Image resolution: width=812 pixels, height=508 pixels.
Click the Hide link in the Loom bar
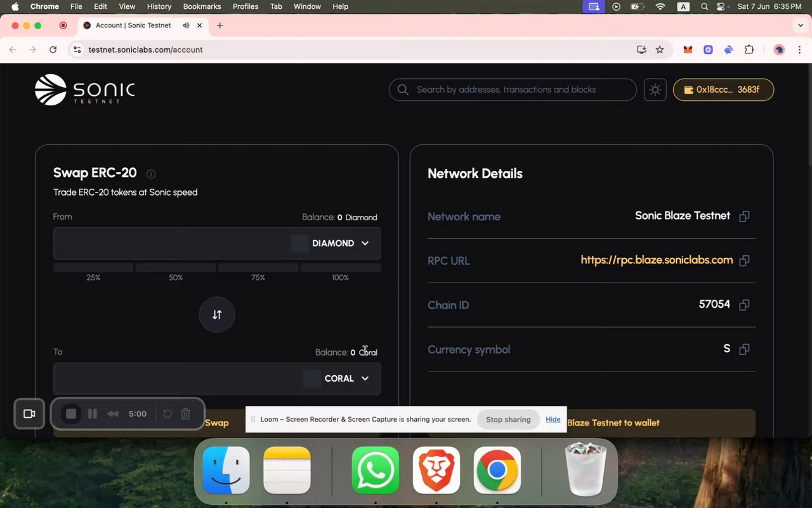click(553, 420)
